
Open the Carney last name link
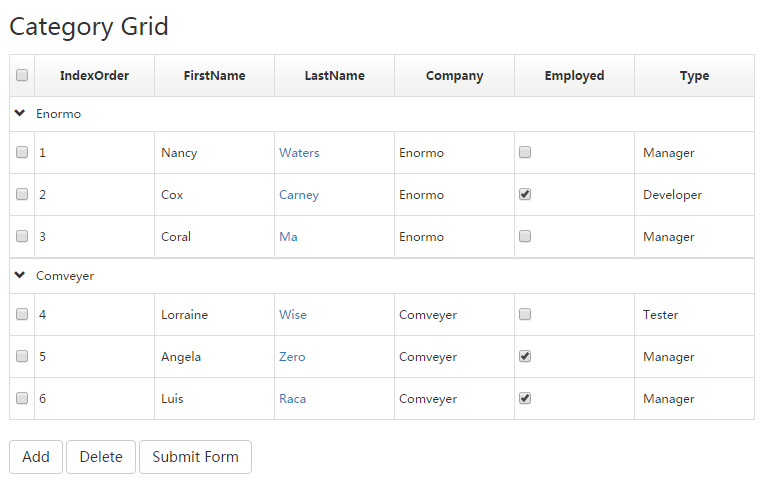coord(299,195)
